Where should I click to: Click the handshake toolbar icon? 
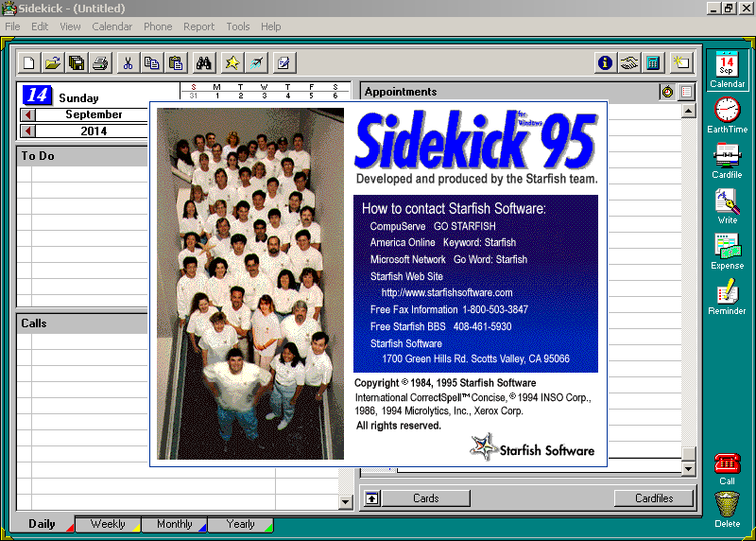point(629,62)
